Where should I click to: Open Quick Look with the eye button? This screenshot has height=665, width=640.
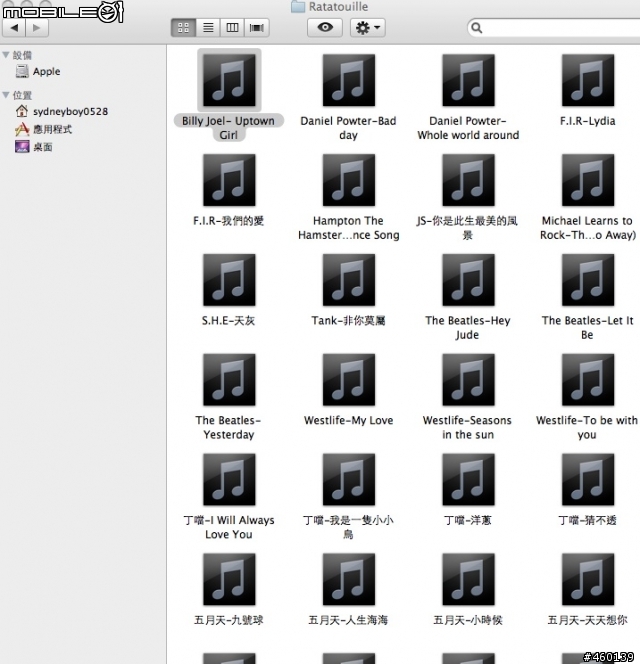[x=325, y=28]
